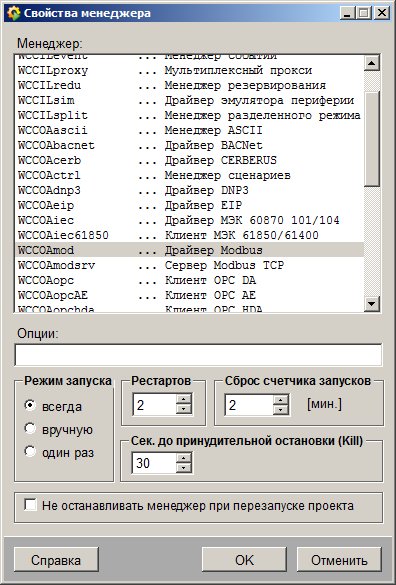This screenshot has width=396, height=585.
Task: Click the OK button
Action: pyautogui.click(x=244, y=560)
